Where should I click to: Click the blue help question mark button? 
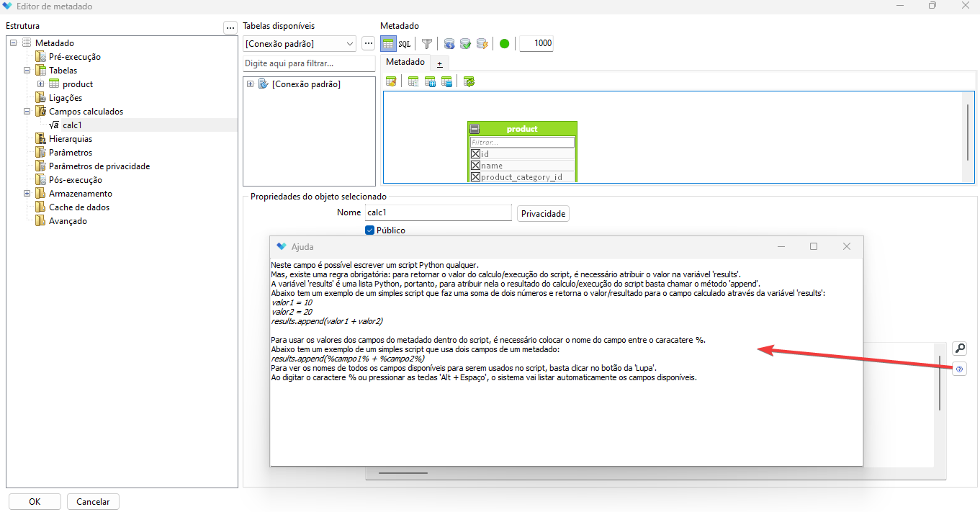point(959,369)
